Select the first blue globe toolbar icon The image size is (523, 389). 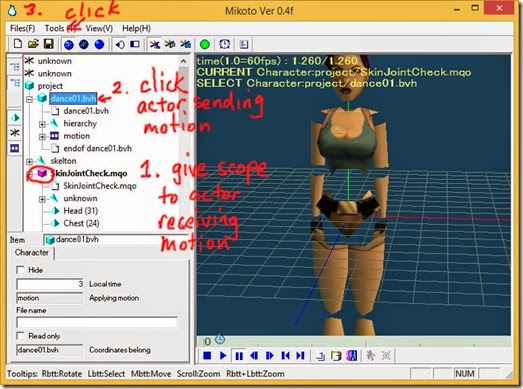(69, 44)
